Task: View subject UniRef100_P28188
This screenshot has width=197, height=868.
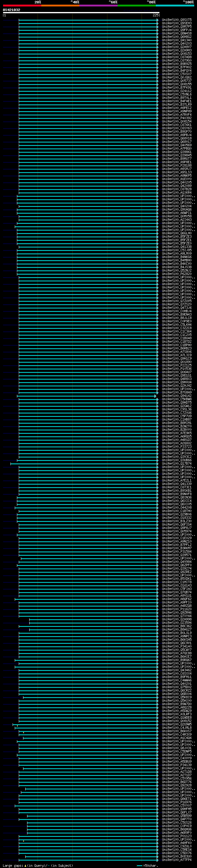Action: [177, 165]
